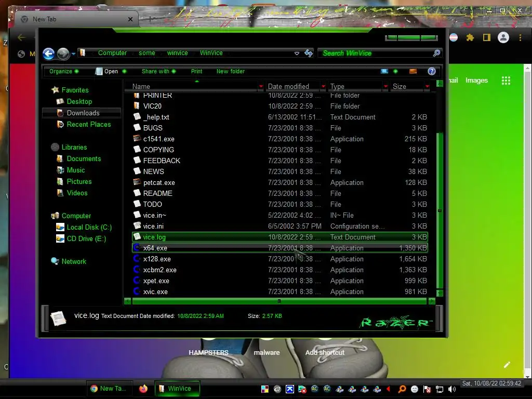Open the Share with menu

click(x=158, y=71)
